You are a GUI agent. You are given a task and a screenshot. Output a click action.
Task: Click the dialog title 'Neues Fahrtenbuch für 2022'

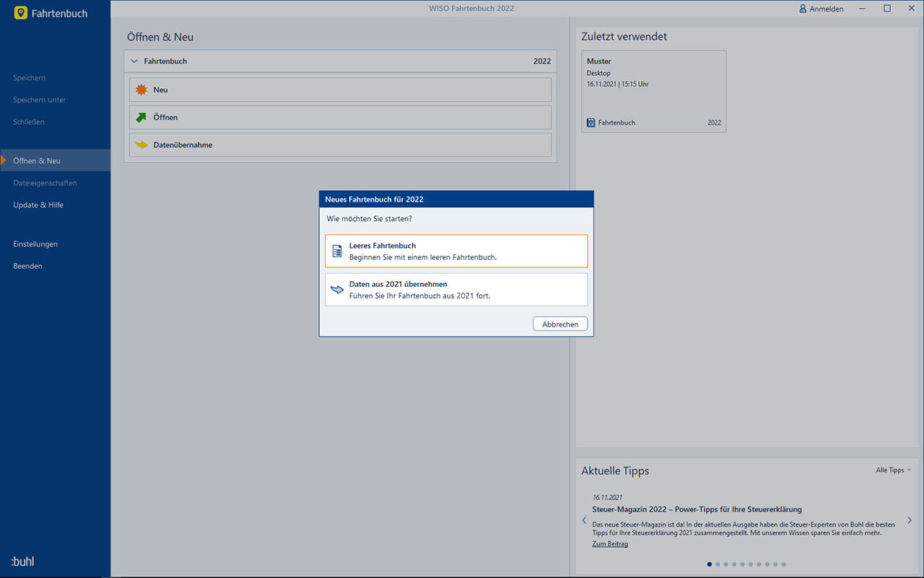pyautogui.click(x=375, y=199)
